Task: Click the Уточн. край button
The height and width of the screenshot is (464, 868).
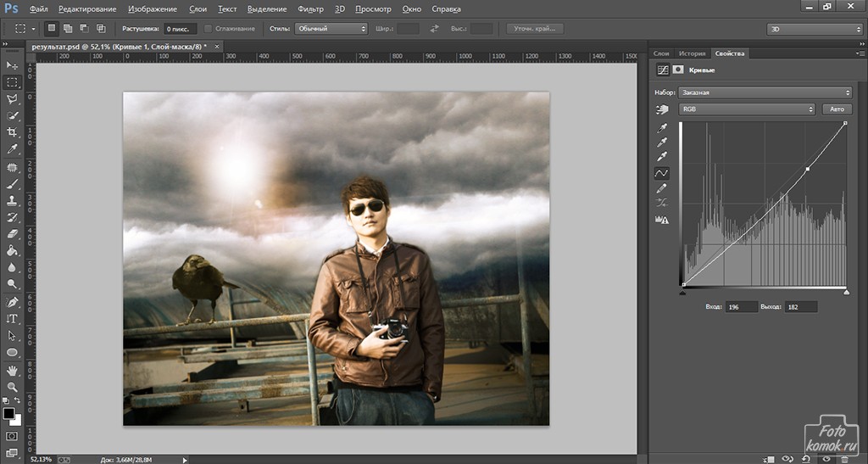Action: pos(535,29)
